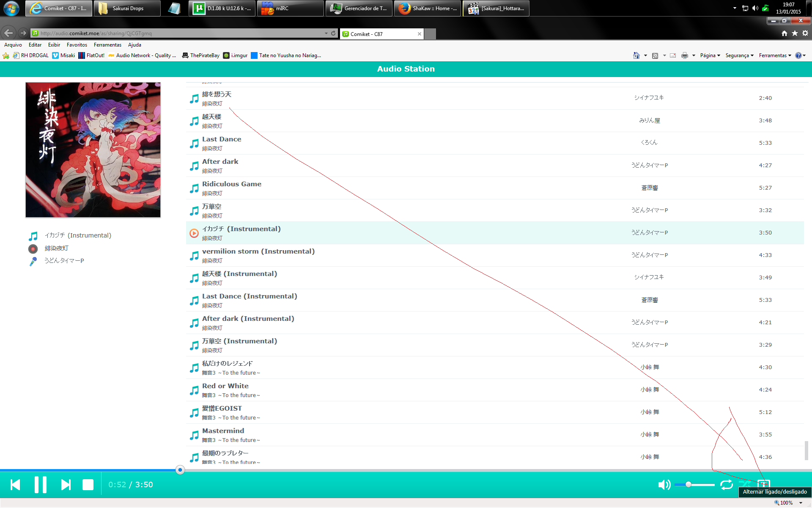Open the address bar history dropdown arrow
The width and height of the screenshot is (812, 508).
tap(326, 33)
